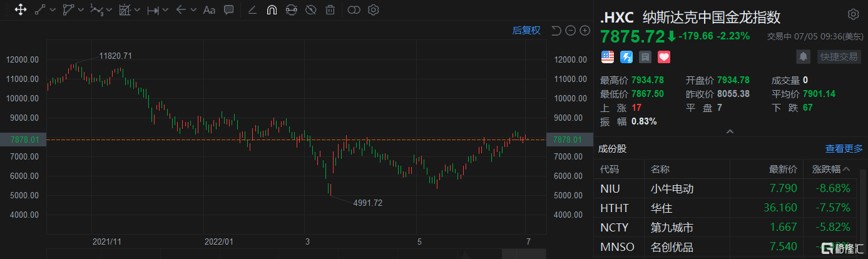Select the Aa text annotation tool
The height and width of the screenshot is (259, 868).
[x=209, y=9]
